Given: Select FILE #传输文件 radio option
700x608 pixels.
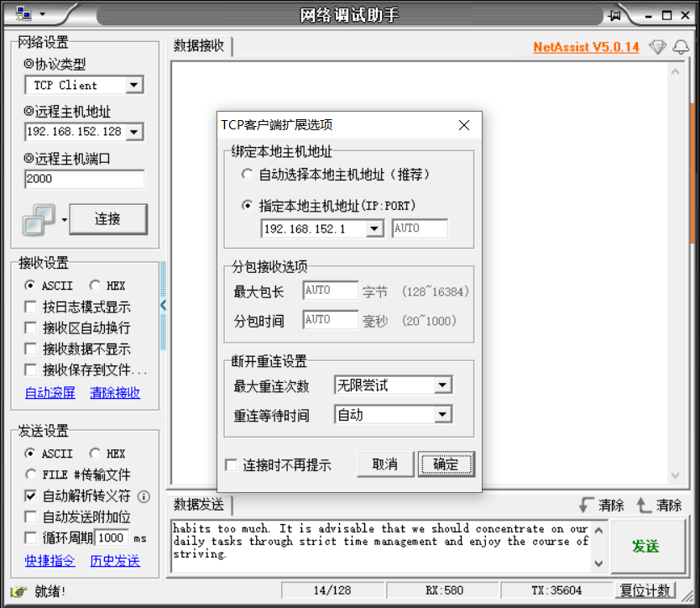Looking at the screenshot, I should [x=30, y=474].
